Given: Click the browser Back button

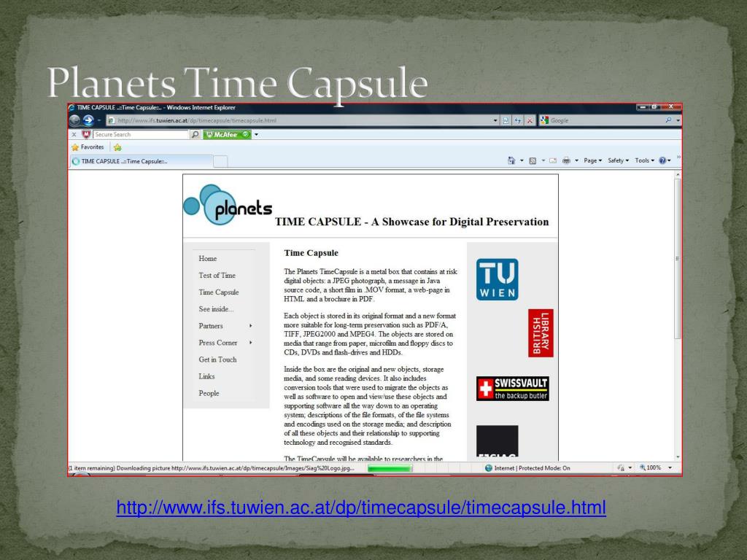Looking at the screenshot, I should point(75,120).
